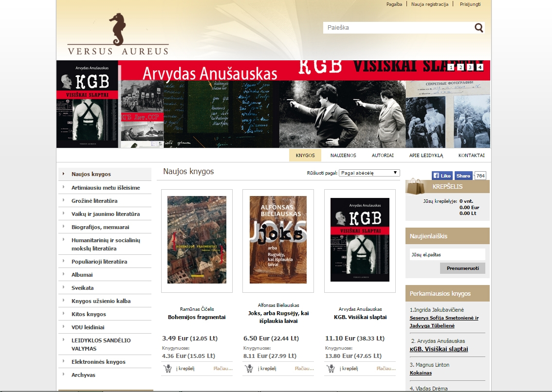Open the KGB Visiškai slaptai cover in book list
Screen dimensions: 552x392
[360, 240]
